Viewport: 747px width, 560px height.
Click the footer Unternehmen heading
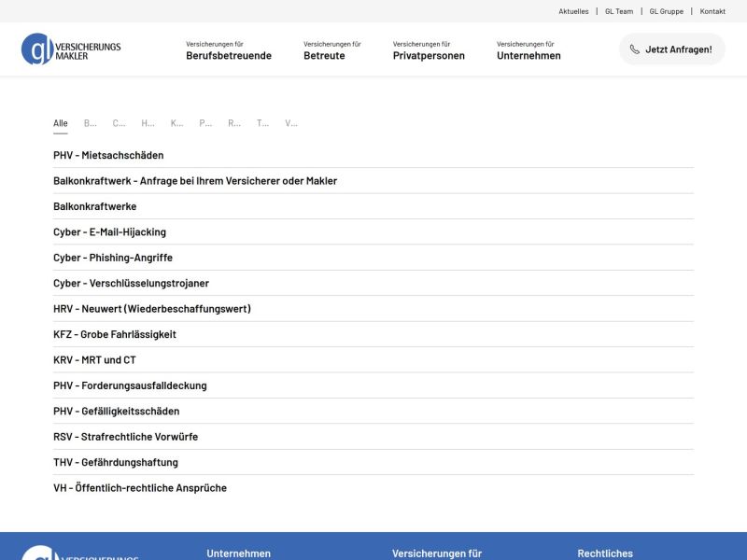(x=239, y=553)
